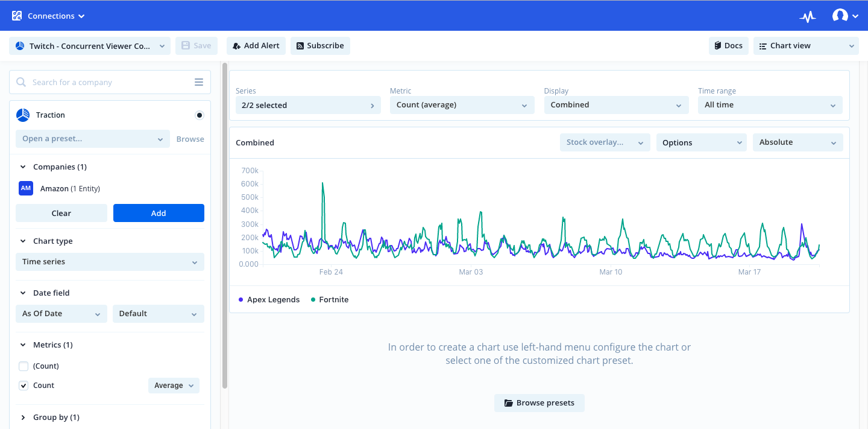Expand the Group by section
Screen dimensions: 868x429
click(x=23, y=418)
